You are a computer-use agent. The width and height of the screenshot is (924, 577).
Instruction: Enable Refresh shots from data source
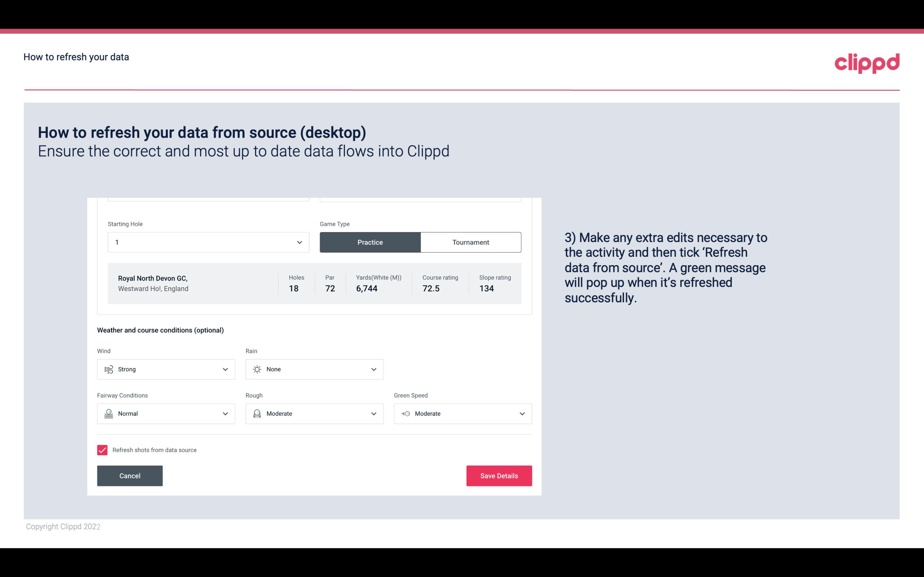coord(102,449)
